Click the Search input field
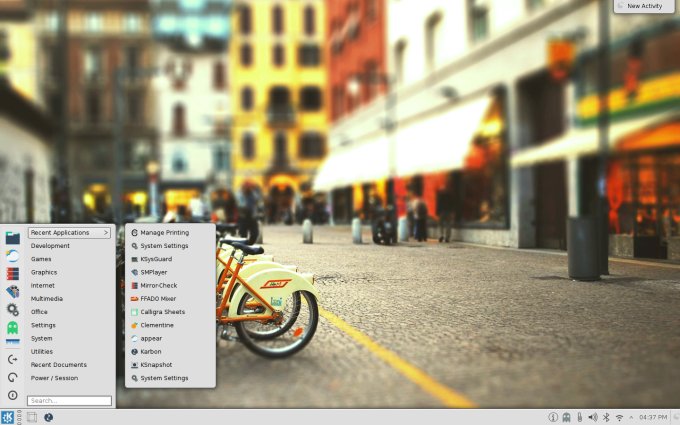The width and height of the screenshot is (680, 425). [x=69, y=401]
